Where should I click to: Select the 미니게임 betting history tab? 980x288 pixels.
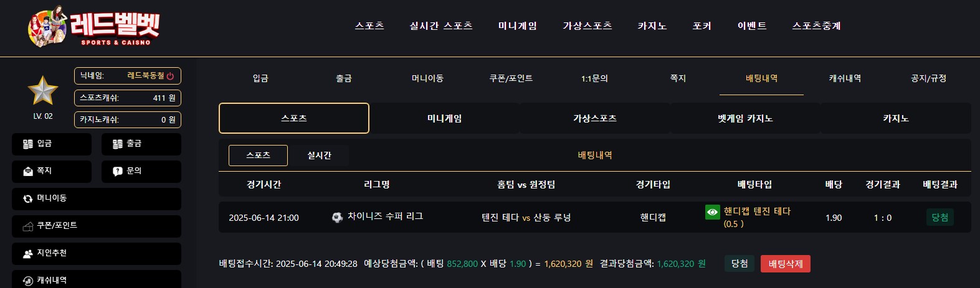point(444,118)
